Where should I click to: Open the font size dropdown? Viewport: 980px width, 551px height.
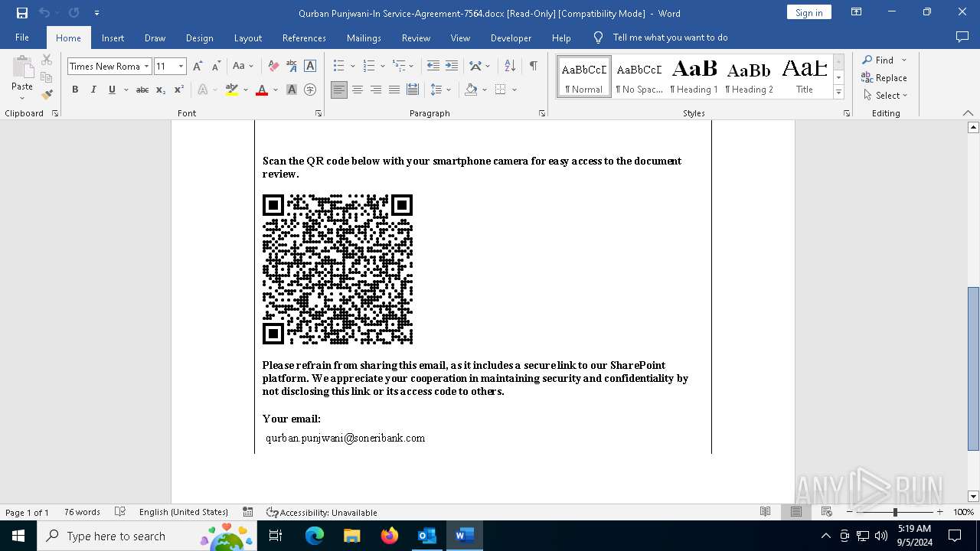tap(181, 67)
